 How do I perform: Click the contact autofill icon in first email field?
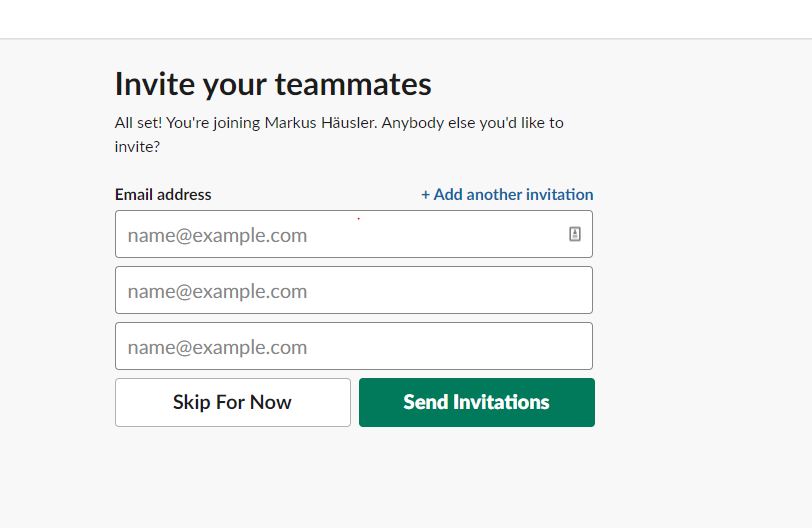pyautogui.click(x=575, y=234)
